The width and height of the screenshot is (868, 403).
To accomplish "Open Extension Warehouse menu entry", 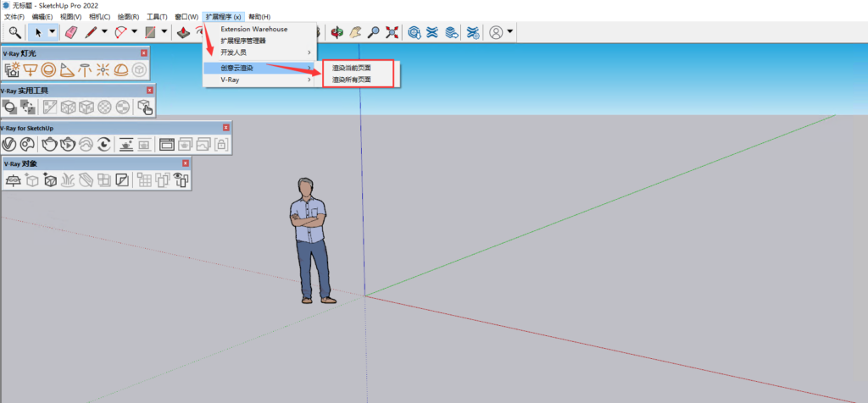I will [253, 29].
